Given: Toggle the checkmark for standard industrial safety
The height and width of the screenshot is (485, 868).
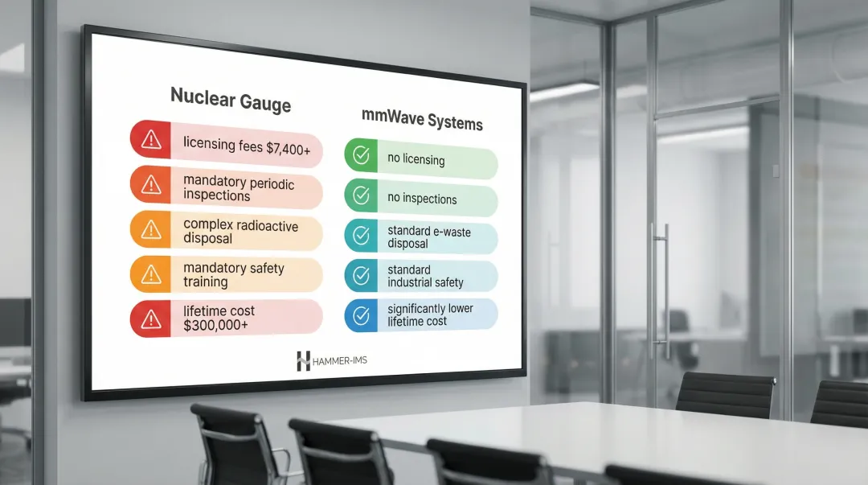Looking at the screenshot, I should [x=361, y=276].
